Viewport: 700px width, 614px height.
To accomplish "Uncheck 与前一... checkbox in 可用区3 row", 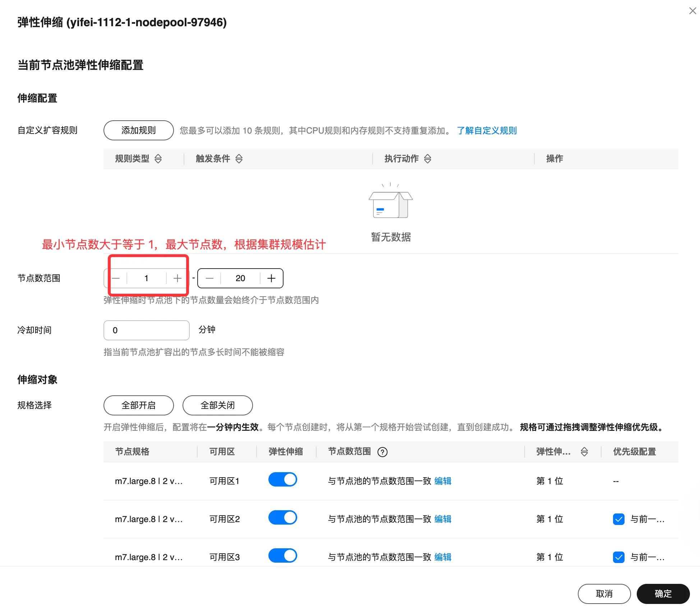I will [618, 557].
